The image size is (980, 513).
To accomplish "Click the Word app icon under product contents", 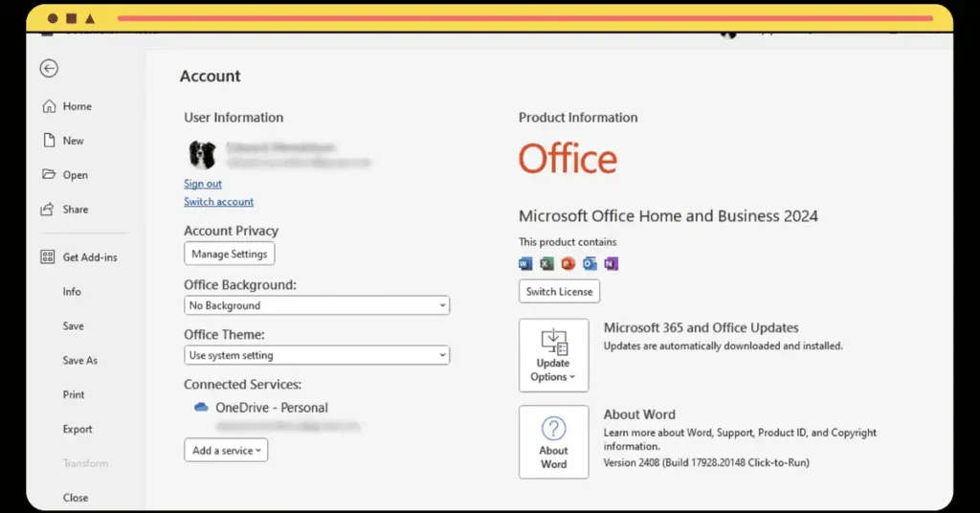I will pyautogui.click(x=525, y=264).
